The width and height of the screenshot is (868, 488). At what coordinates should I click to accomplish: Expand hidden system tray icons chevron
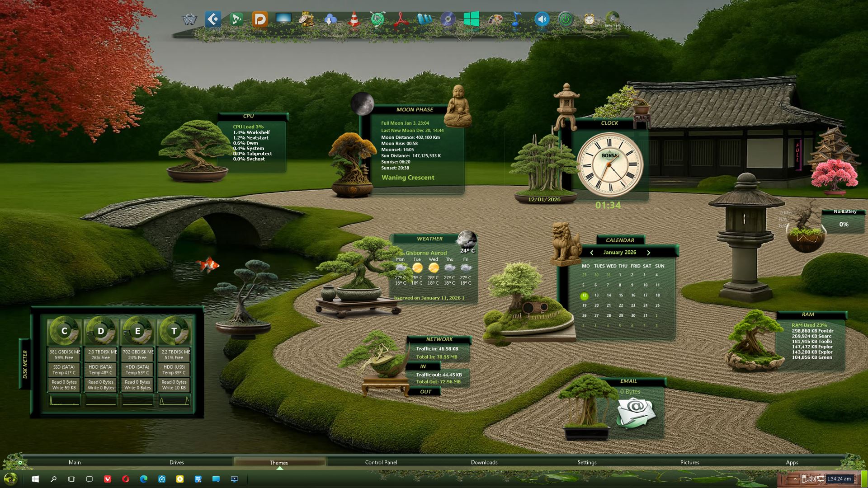(x=795, y=479)
